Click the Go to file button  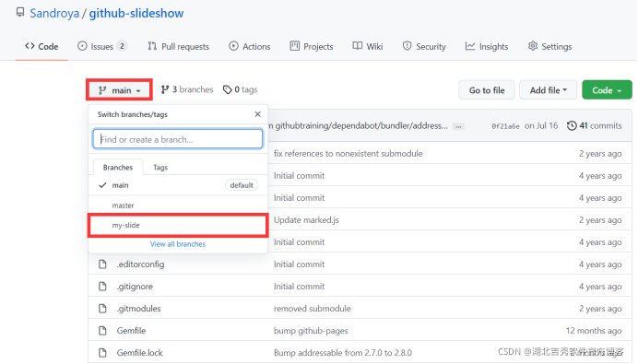[487, 90]
